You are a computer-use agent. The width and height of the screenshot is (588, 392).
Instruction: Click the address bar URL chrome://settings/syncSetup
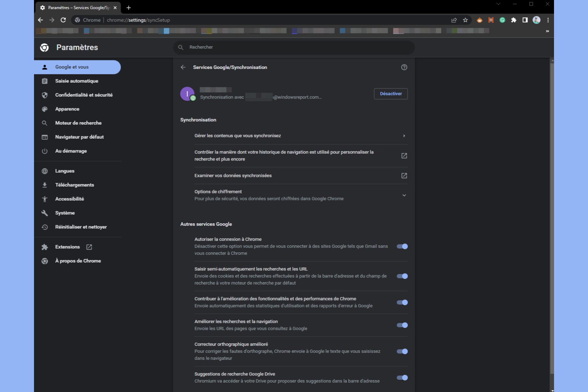click(138, 20)
